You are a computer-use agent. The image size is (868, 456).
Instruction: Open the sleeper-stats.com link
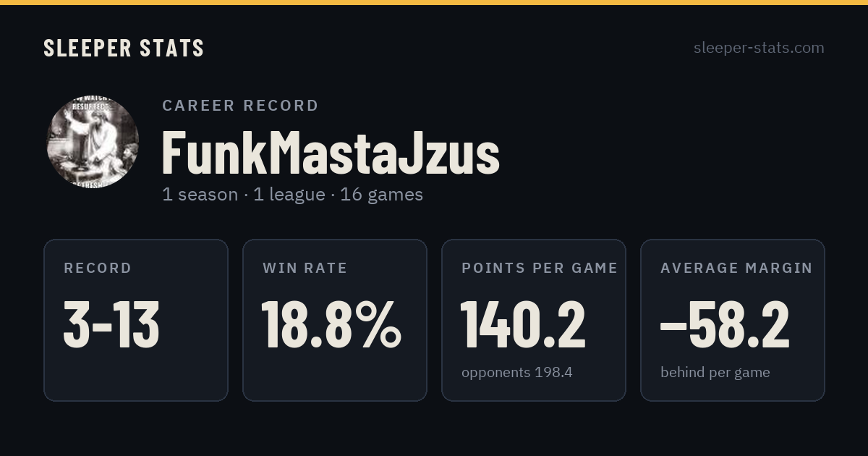point(759,48)
